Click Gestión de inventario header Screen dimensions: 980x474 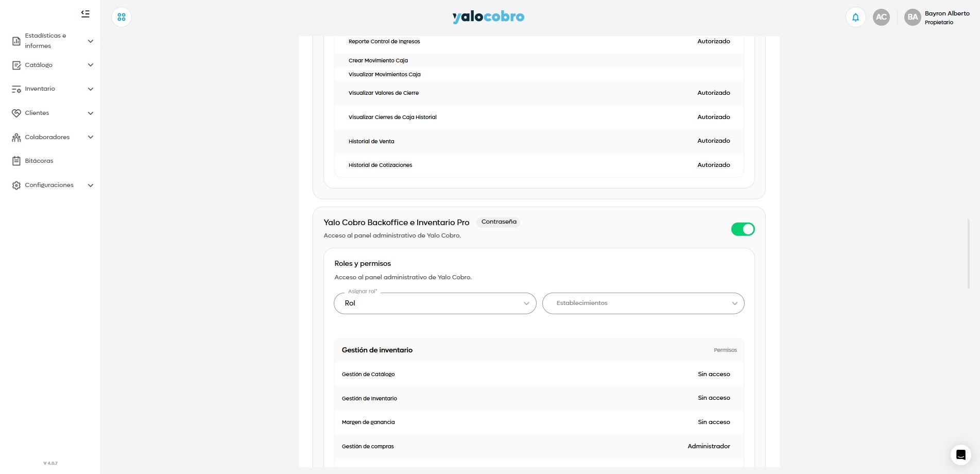coord(377,350)
